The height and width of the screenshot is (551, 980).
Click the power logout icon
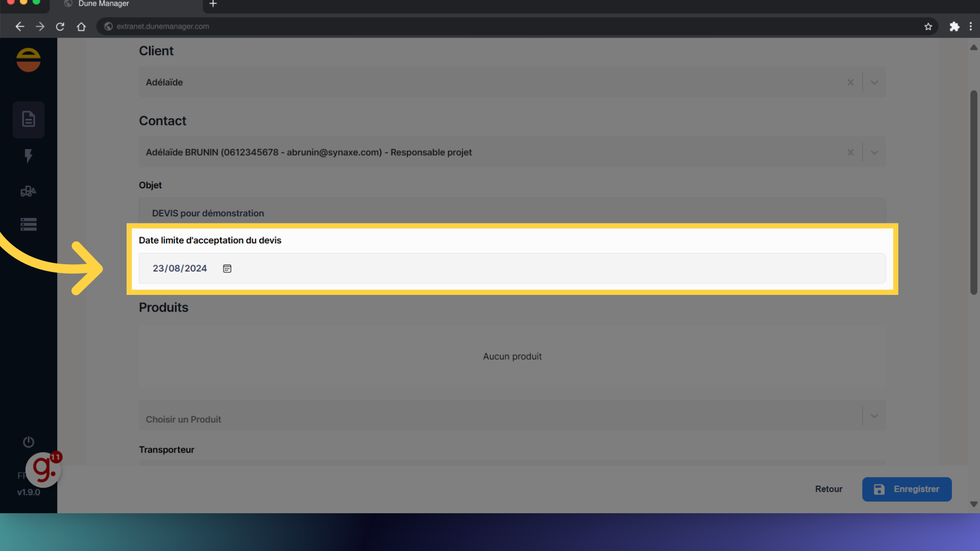tap(29, 442)
